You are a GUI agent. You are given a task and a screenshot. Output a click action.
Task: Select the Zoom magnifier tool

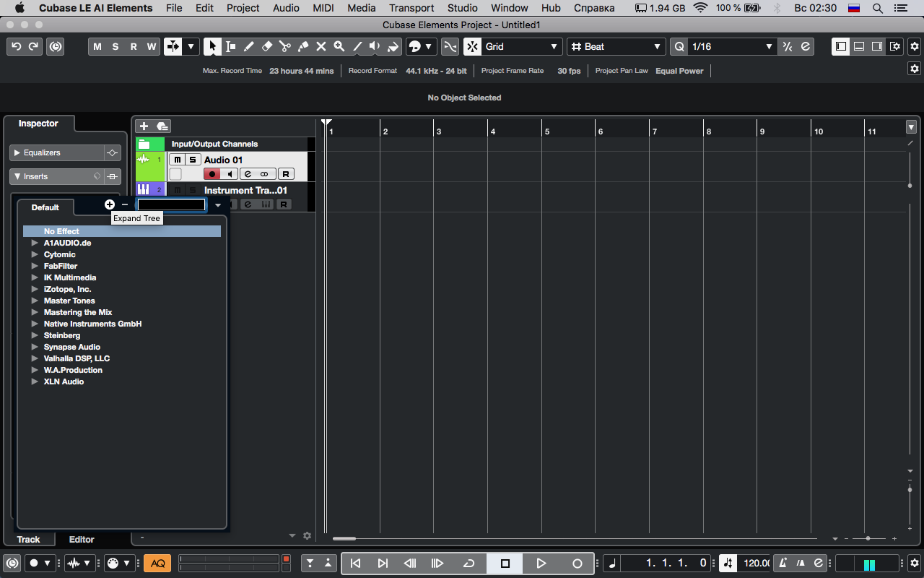[339, 46]
